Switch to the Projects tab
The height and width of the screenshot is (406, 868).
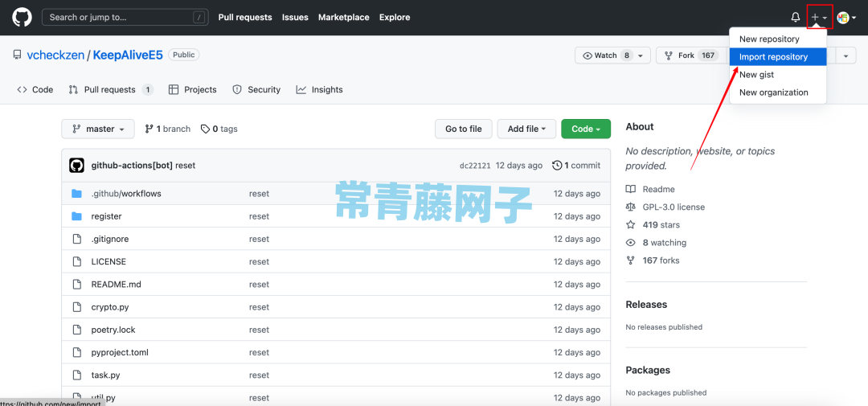(193, 90)
